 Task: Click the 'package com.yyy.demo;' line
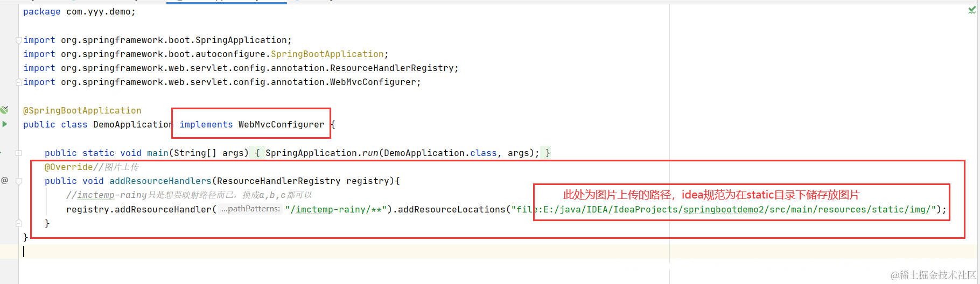click(80, 11)
